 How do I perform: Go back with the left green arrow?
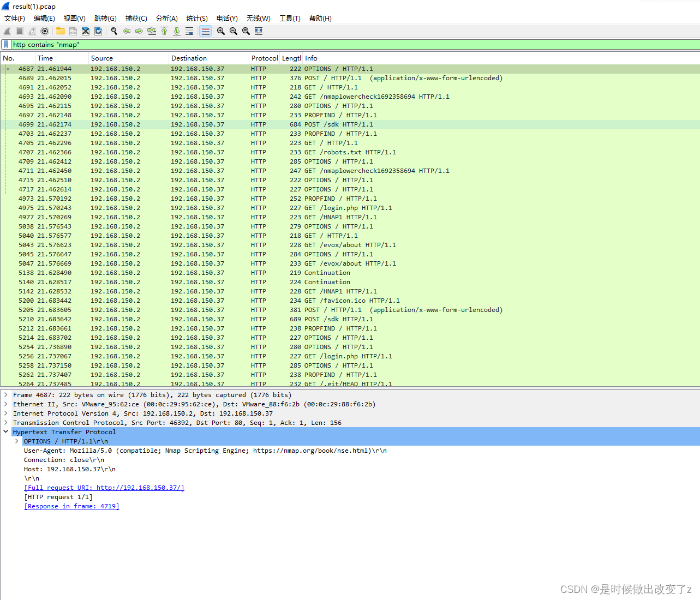coord(127,31)
